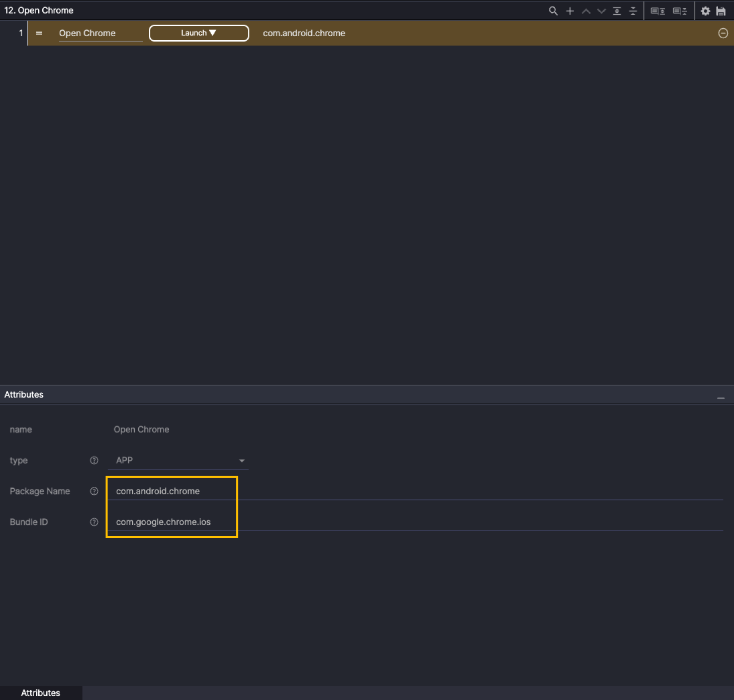
Task: Click help icon next to Bundle ID
Action: (94, 522)
